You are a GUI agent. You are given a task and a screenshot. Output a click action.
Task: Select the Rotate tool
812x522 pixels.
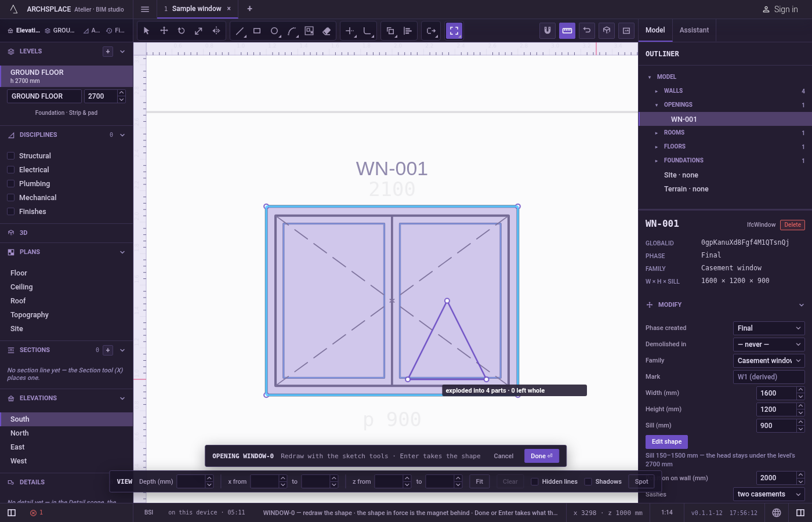click(182, 31)
